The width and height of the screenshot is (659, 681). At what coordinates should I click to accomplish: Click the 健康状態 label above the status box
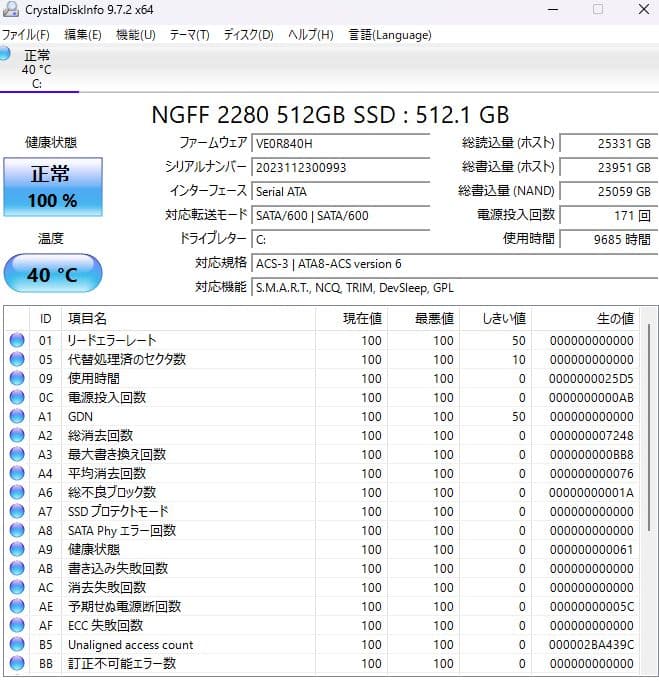click(x=51, y=142)
